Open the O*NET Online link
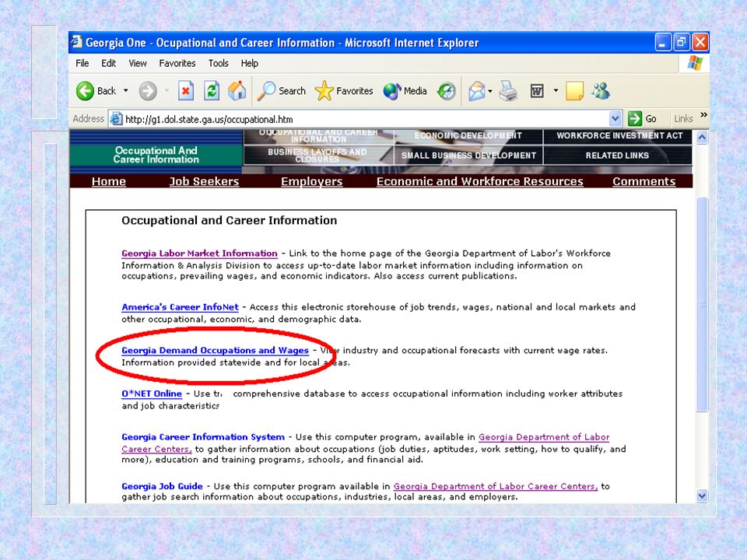 pyautogui.click(x=152, y=394)
